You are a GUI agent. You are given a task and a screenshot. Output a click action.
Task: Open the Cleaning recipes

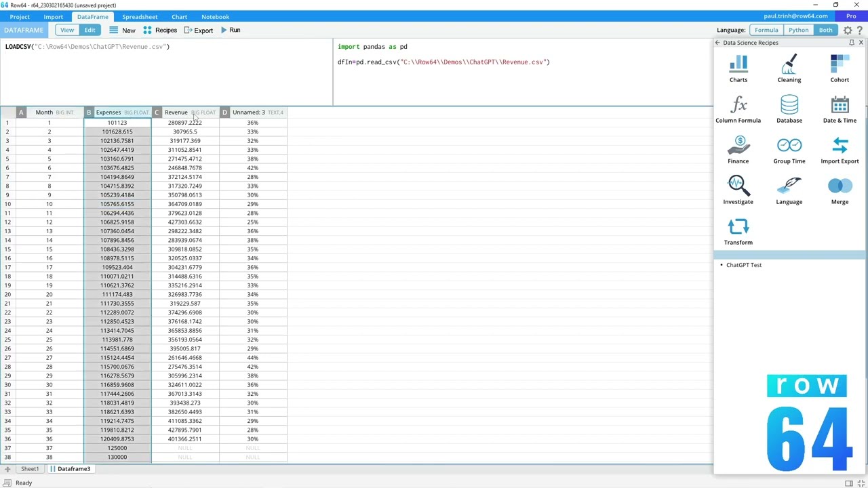[789, 69]
